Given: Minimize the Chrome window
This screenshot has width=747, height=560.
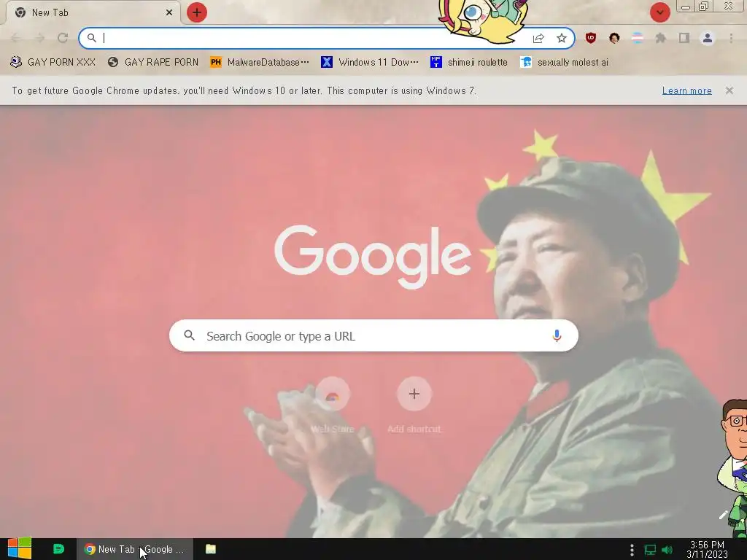Looking at the screenshot, I should [x=686, y=7].
